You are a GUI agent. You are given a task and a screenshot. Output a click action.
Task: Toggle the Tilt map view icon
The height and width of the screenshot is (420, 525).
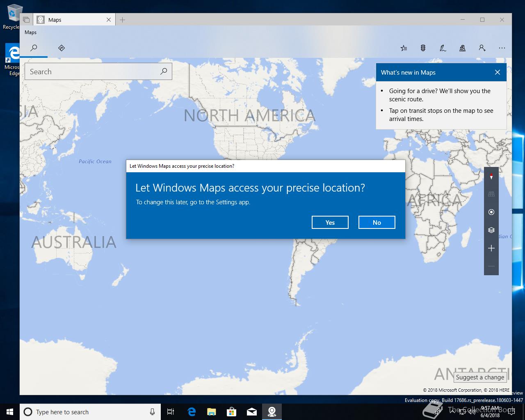[491, 194]
